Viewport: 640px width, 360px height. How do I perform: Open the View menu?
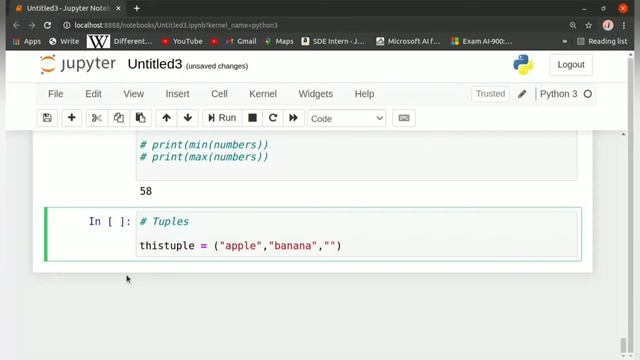coord(133,94)
